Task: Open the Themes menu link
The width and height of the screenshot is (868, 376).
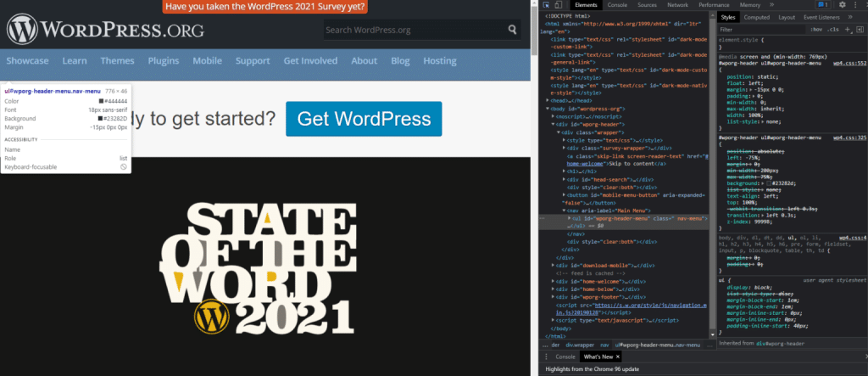Action: (117, 61)
